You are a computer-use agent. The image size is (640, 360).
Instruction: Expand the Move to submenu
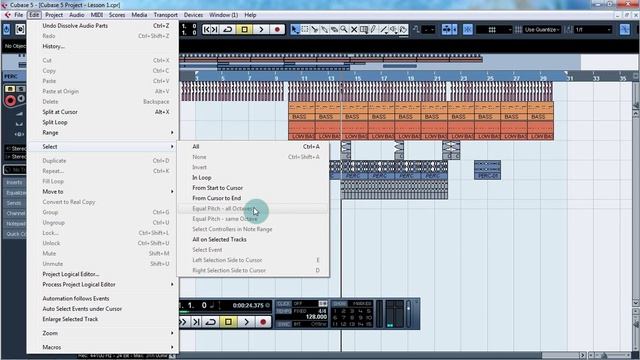coord(102,191)
